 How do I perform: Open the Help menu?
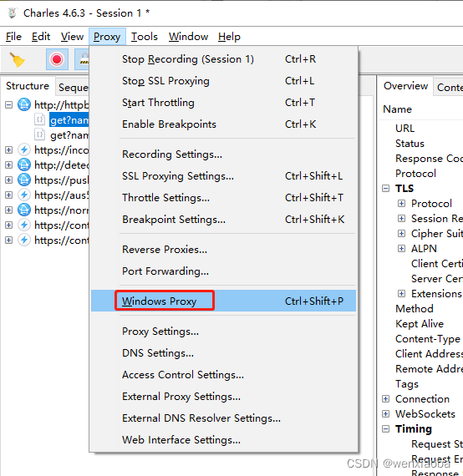pos(229,37)
